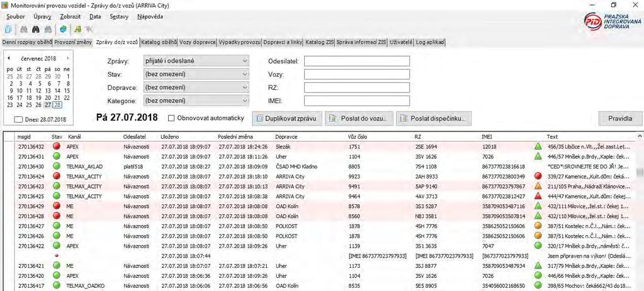644x291 pixels.
Task: Click the green triangle icon in Slezák row
Action: tap(538, 146)
